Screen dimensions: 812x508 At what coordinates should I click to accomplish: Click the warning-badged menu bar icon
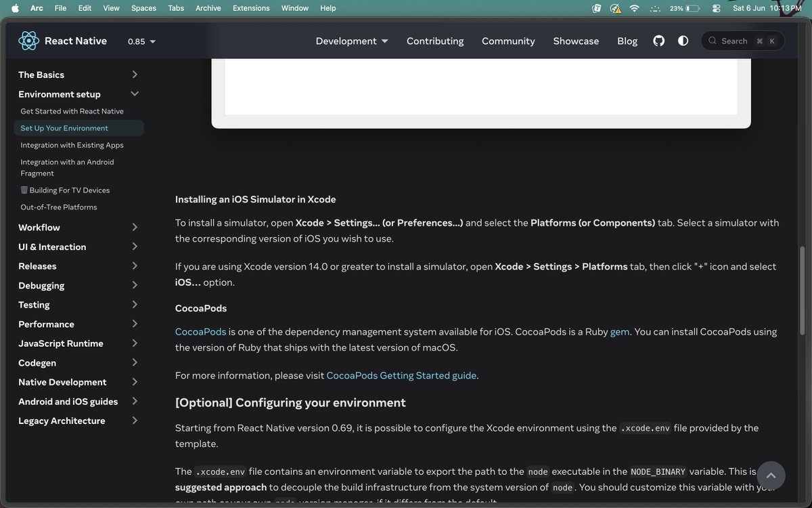pyautogui.click(x=616, y=8)
